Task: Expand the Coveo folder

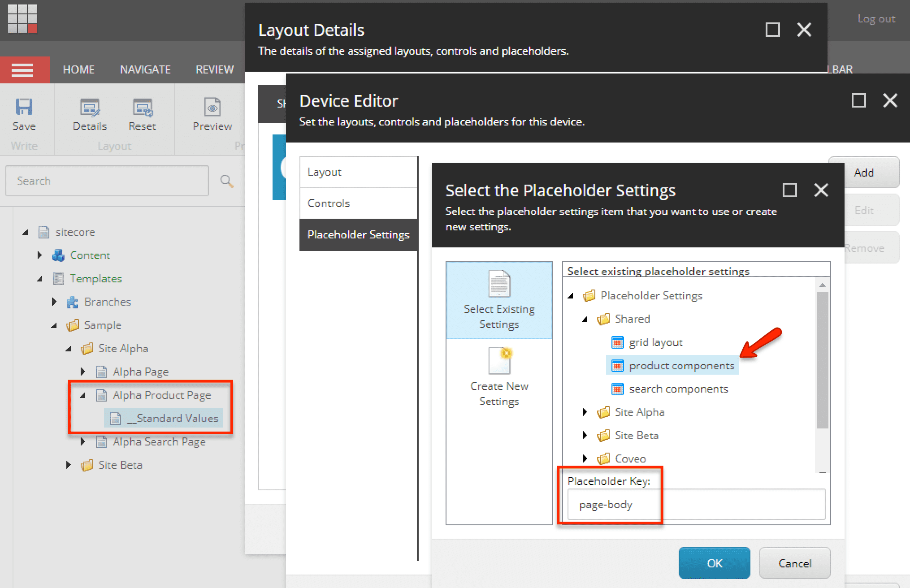Action: click(x=585, y=458)
